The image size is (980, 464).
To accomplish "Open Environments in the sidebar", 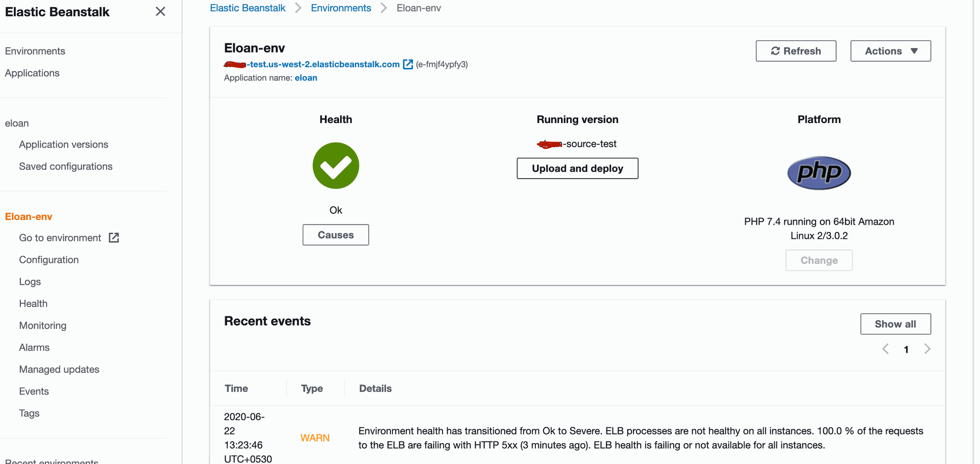I will (x=35, y=51).
